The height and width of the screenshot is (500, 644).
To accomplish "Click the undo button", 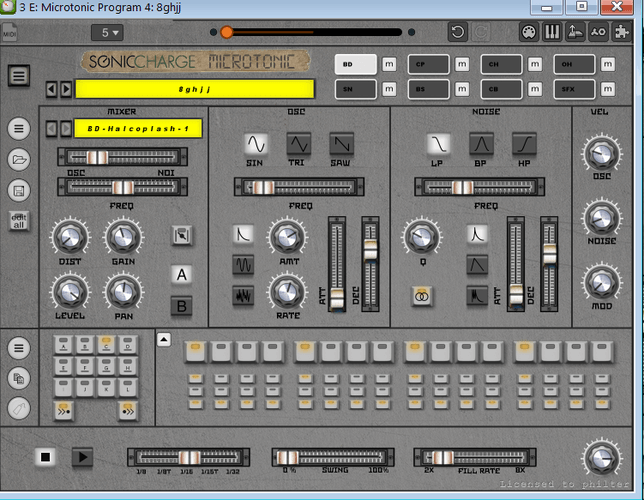I will click(458, 32).
